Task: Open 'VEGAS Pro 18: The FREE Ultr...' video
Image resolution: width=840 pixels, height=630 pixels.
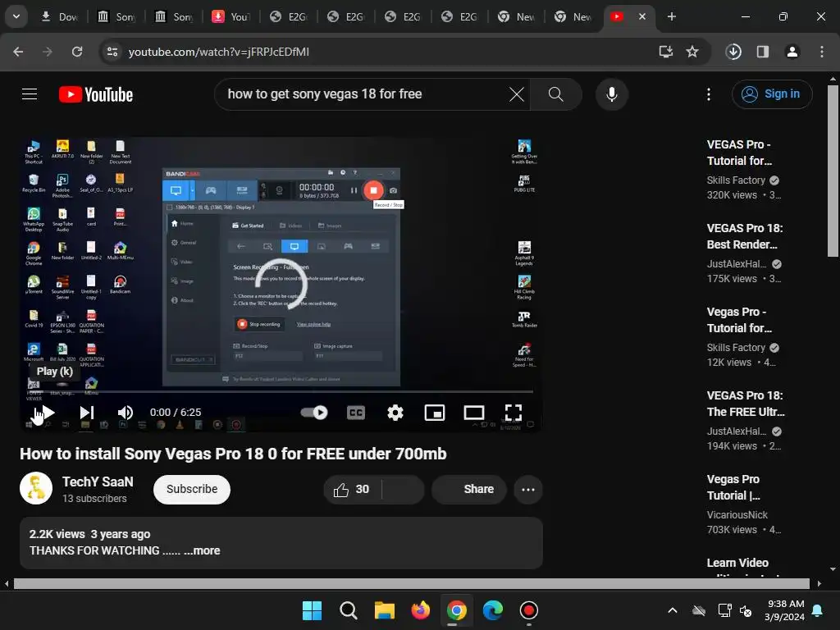Action: pyautogui.click(x=746, y=404)
